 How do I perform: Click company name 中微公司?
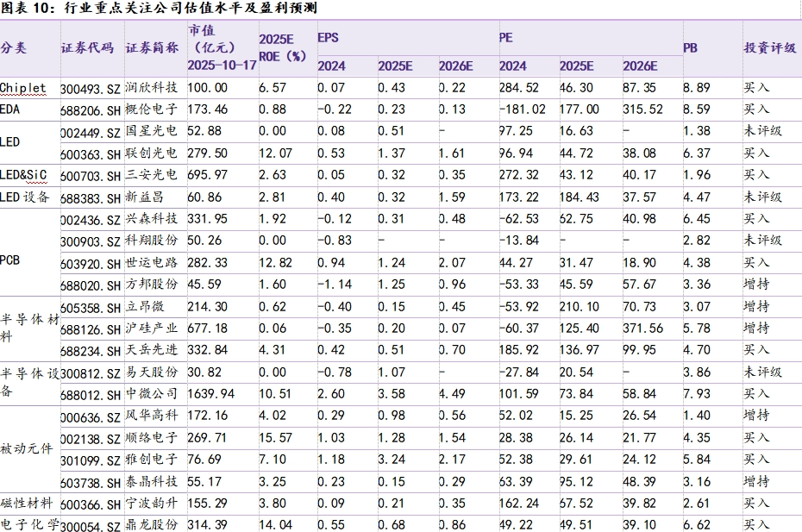[152, 393]
